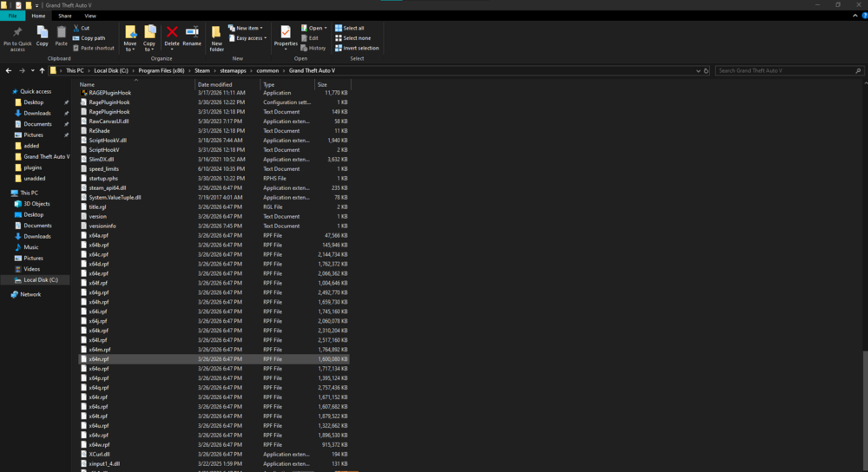This screenshot has width=868, height=472.
Task: Select the x64n.rpf file row
Action: tap(214, 359)
